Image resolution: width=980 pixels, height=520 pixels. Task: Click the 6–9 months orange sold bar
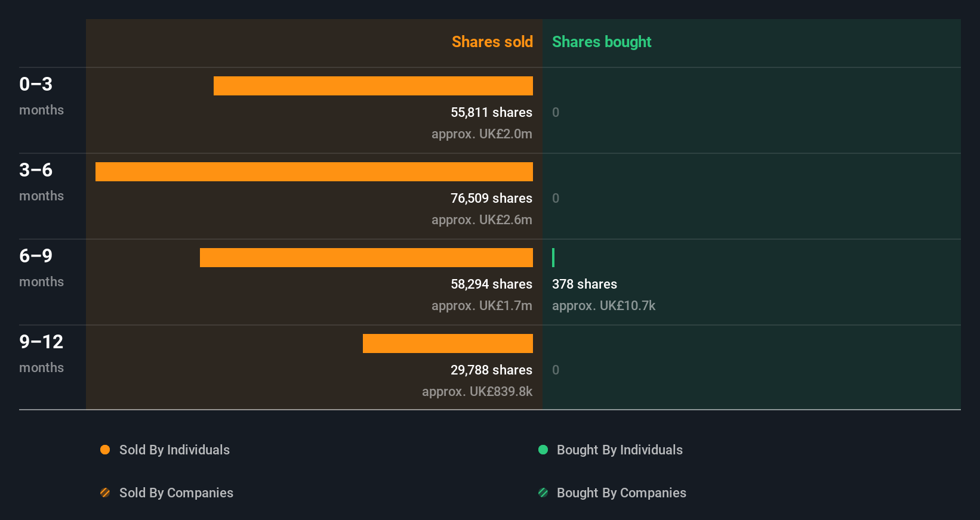click(x=366, y=258)
